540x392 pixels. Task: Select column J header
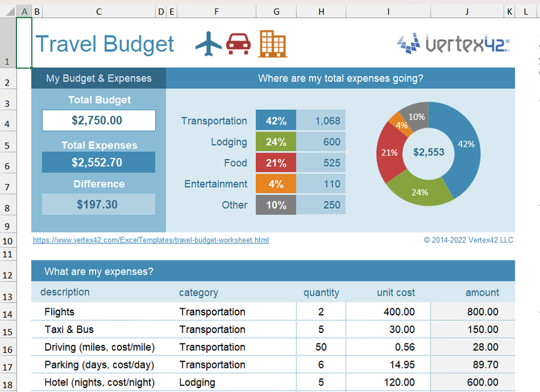click(467, 12)
